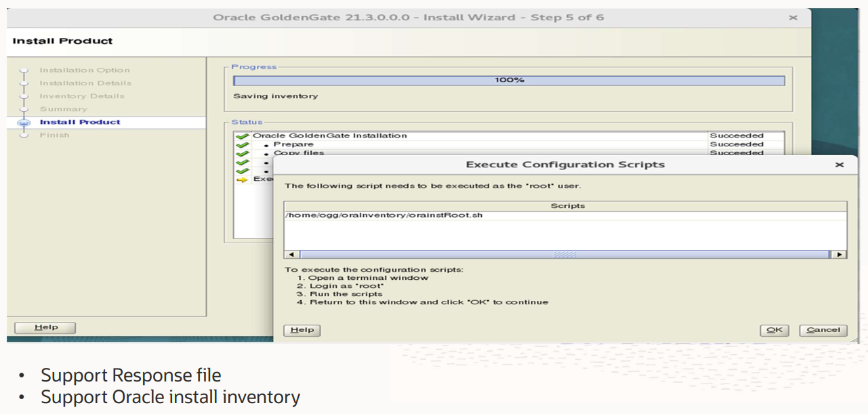Click the scripts list left scroll arrow
868x414 pixels.
point(292,255)
